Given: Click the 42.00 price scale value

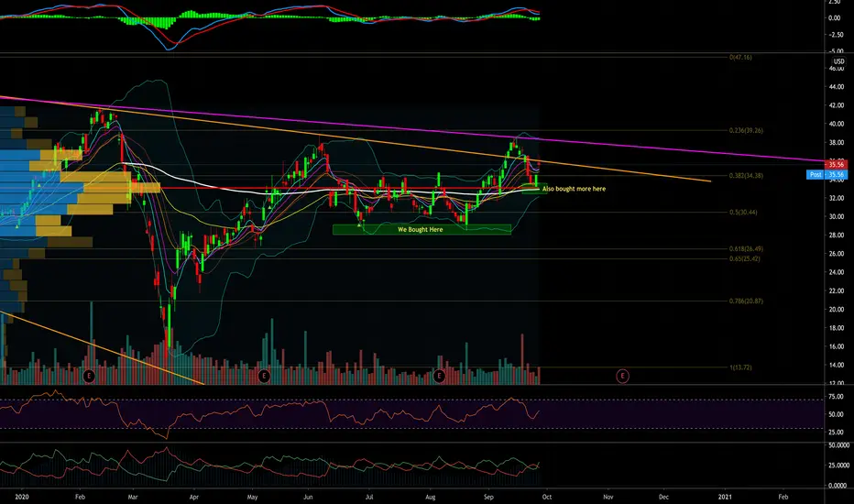Looking at the screenshot, I should coord(837,105).
